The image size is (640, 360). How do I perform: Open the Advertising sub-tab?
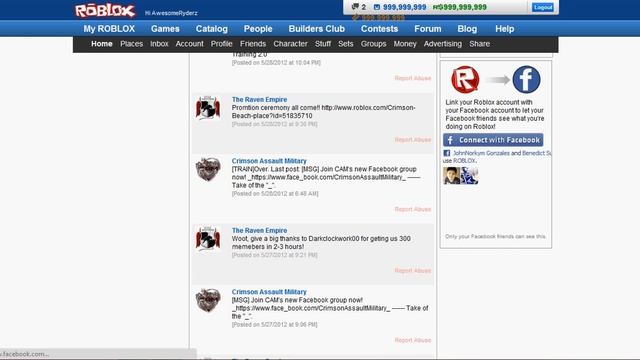tap(442, 44)
